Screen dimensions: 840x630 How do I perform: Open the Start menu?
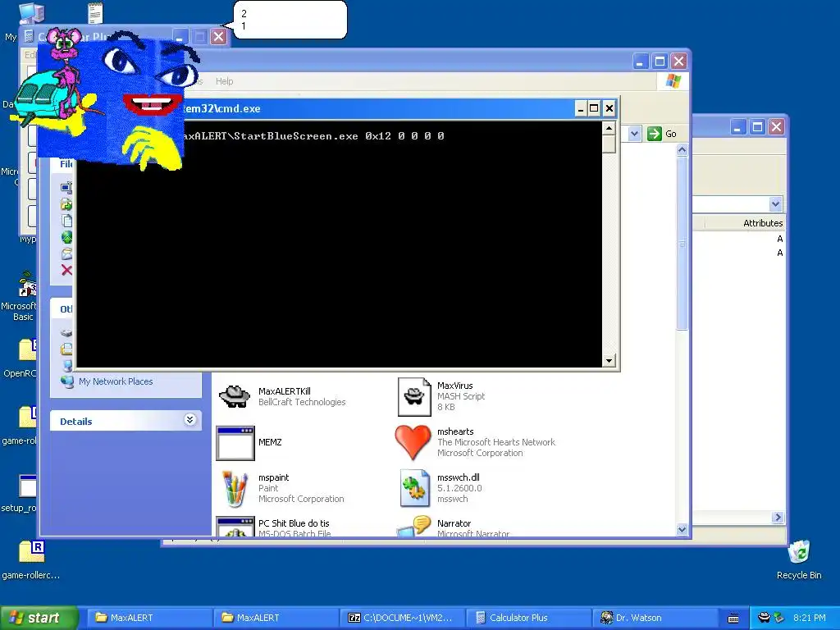(x=39, y=618)
